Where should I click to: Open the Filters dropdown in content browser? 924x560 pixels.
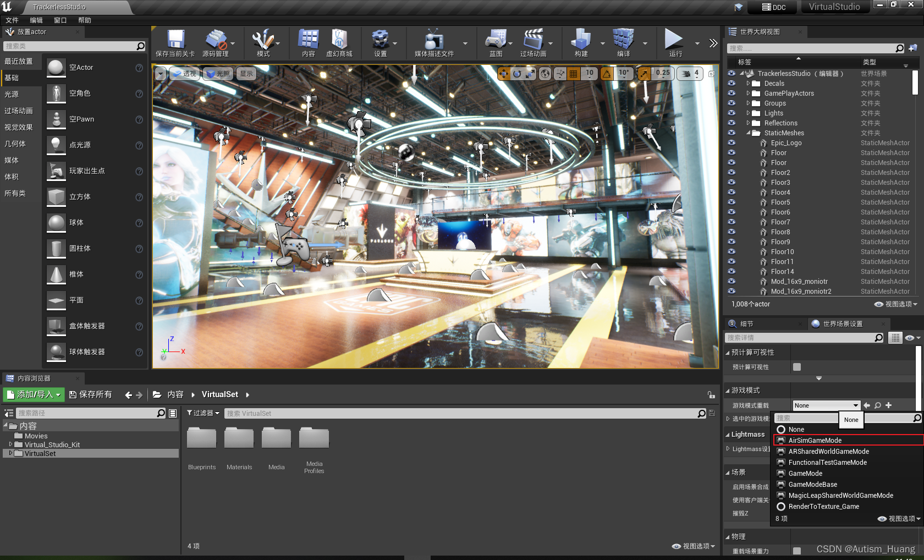click(x=203, y=413)
